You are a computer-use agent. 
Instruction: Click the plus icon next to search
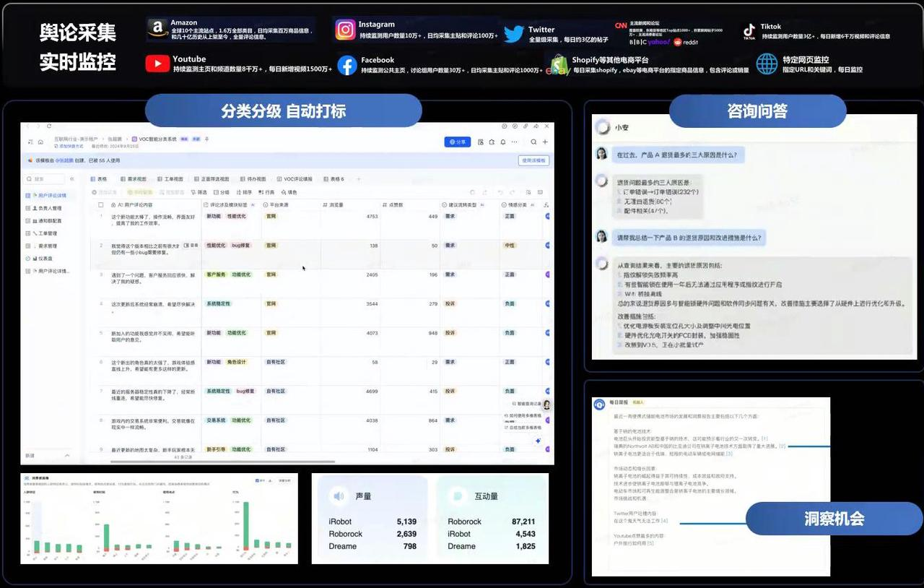coord(545,142)
